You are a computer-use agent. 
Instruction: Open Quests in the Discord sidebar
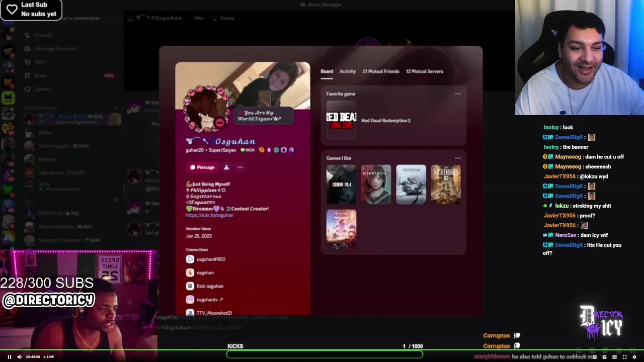pyautogui.click(x=43, y=89)
